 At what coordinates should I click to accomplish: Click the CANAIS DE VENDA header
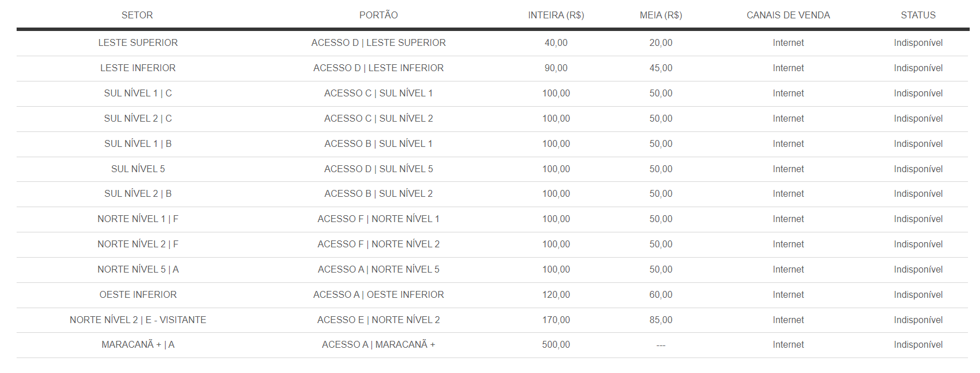tap(788, 15)
